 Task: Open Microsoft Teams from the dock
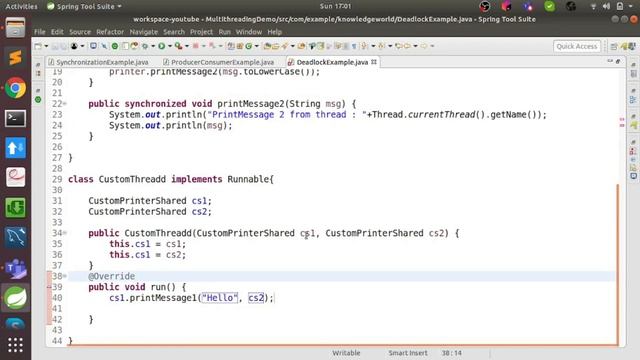16,268
